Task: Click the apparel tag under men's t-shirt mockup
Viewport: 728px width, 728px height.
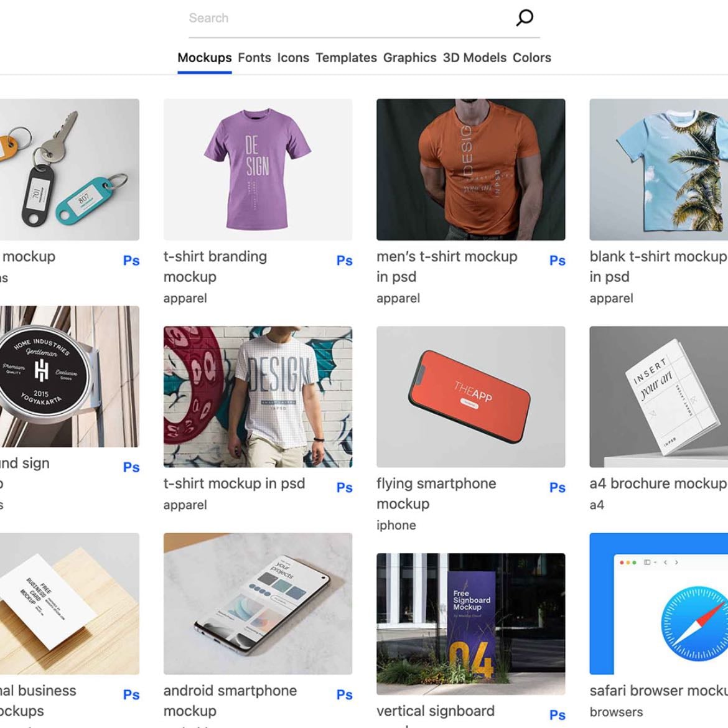Action: [398, 299]
